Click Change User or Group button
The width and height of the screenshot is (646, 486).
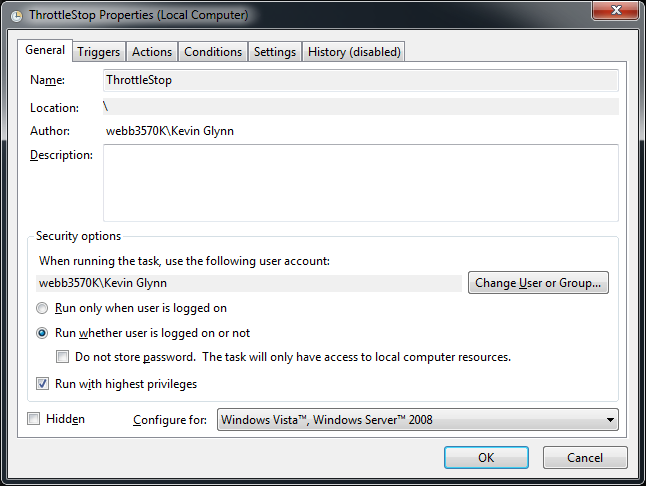pyautogui.click(x=538, y=283)
